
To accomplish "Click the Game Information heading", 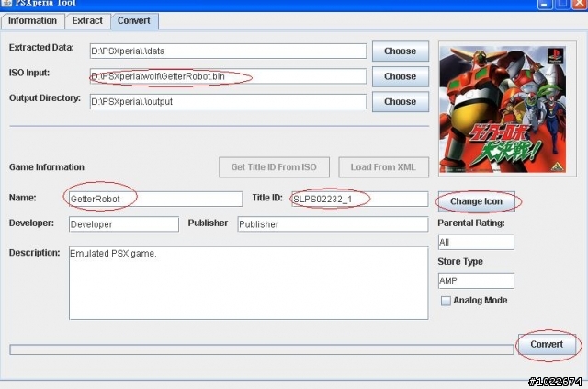I will coord(47,167).
